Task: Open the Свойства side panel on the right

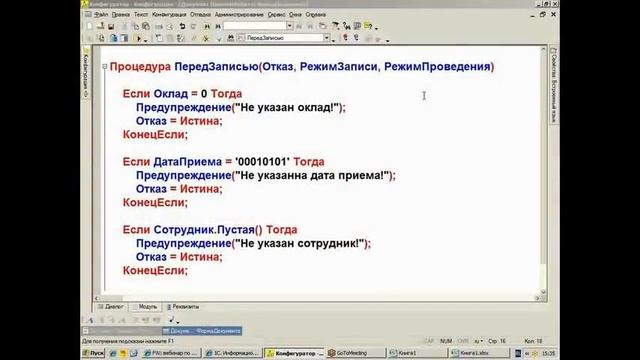Action: [x=553, y=86]
